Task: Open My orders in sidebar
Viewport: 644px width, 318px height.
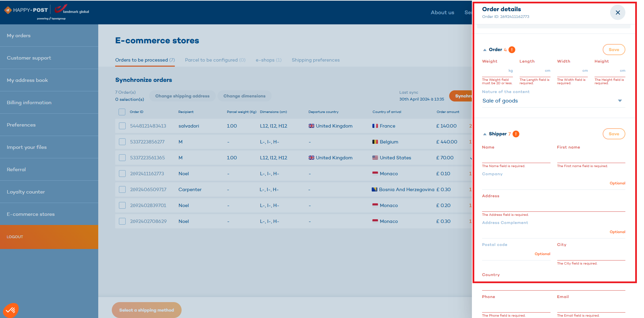Action: pyautogui.click(x=49, y=36)
